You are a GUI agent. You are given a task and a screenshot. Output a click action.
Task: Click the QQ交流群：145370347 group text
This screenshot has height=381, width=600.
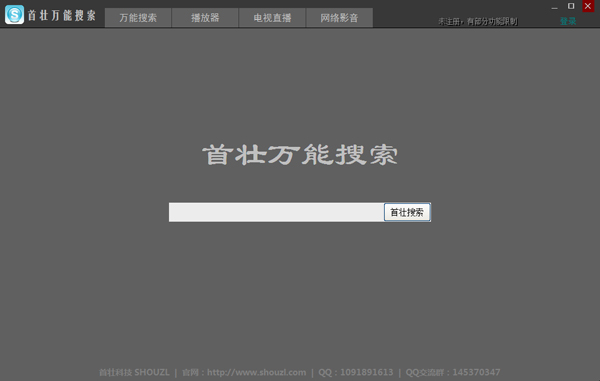(453, 372)
